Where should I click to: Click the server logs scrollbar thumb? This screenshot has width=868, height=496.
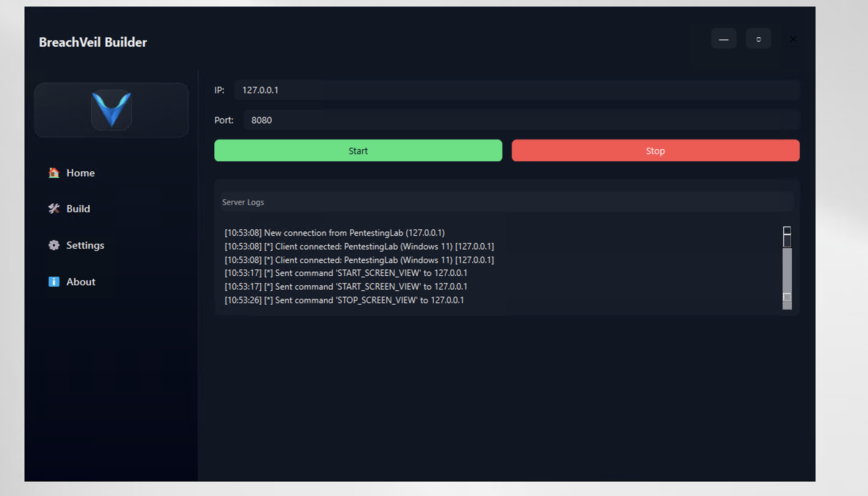[x=787, y=240]
